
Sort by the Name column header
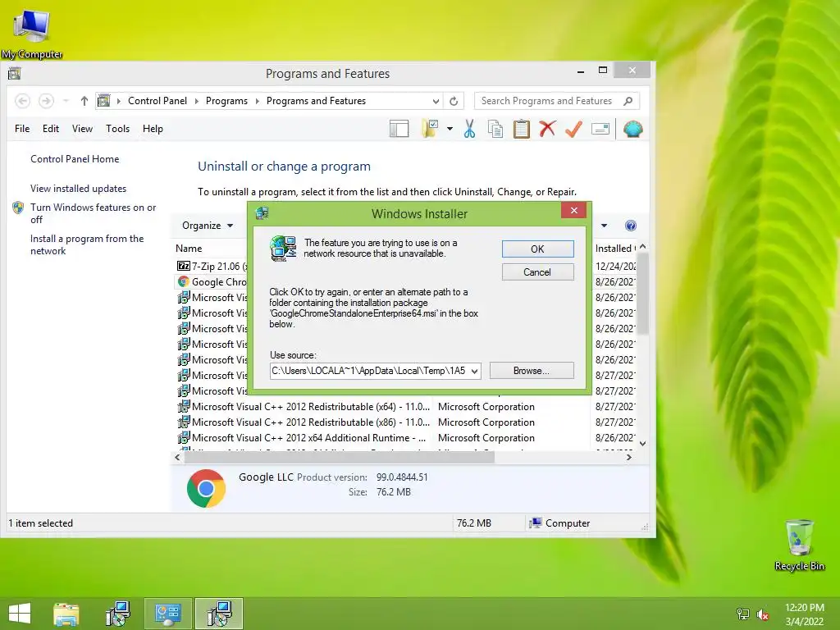click(189, 249)
